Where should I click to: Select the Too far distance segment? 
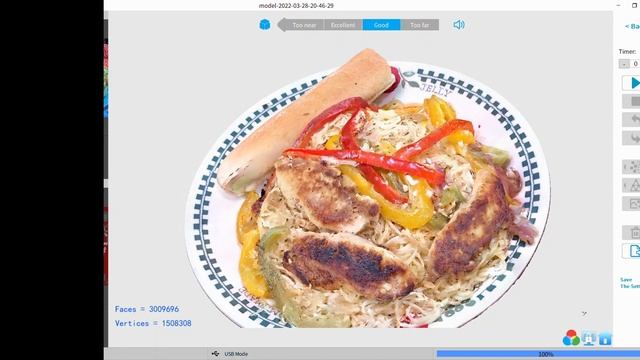[420, 25]
